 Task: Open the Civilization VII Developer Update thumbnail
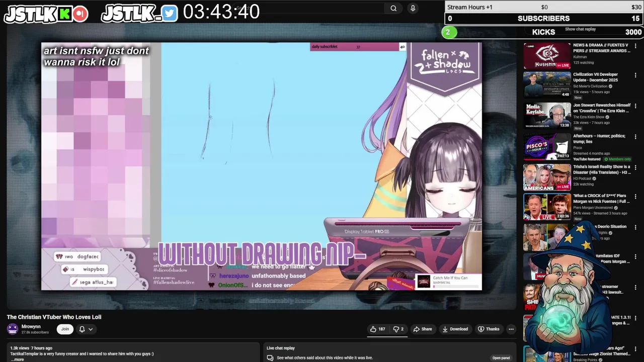(547, 85)
